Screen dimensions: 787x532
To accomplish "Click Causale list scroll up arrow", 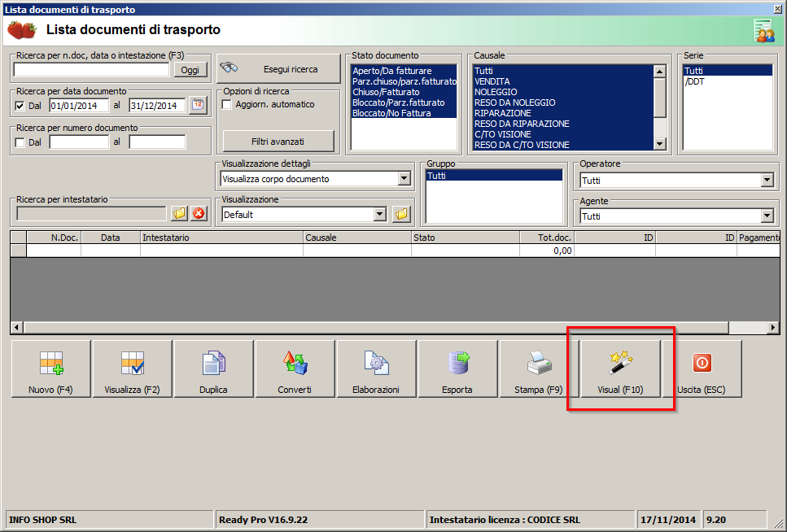I will (659, 72).
